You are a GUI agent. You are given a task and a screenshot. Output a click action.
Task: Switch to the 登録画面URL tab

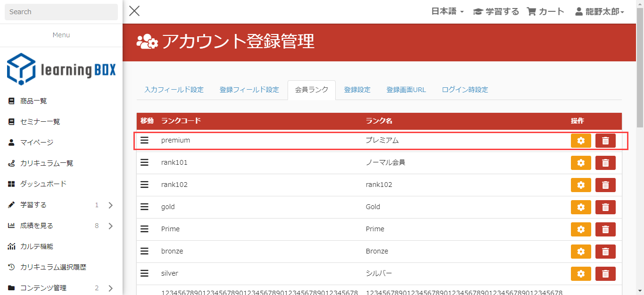[x=406, y=90]
